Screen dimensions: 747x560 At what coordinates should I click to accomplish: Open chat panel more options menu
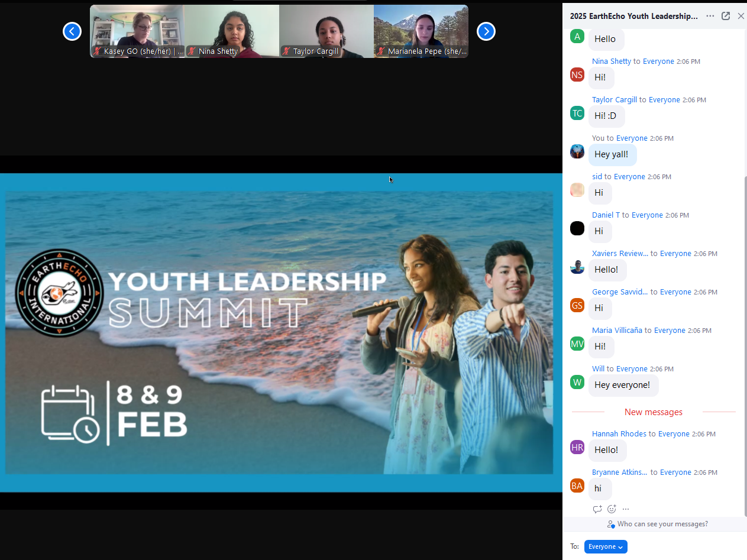click(710, 16)
